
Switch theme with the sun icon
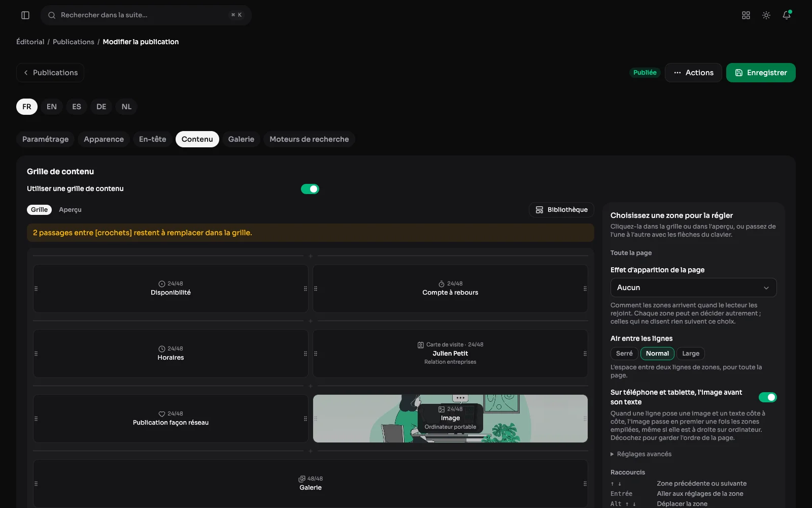(x=766, y=15)
